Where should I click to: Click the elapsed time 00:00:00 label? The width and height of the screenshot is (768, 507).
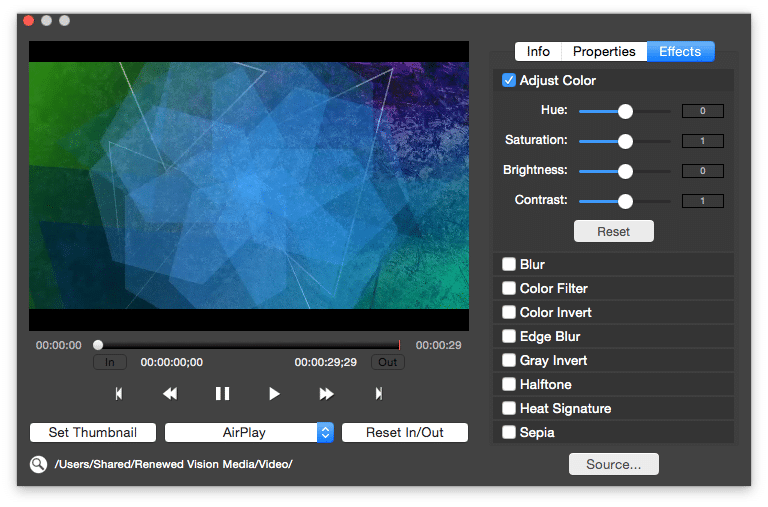click(x=58, y=345)
